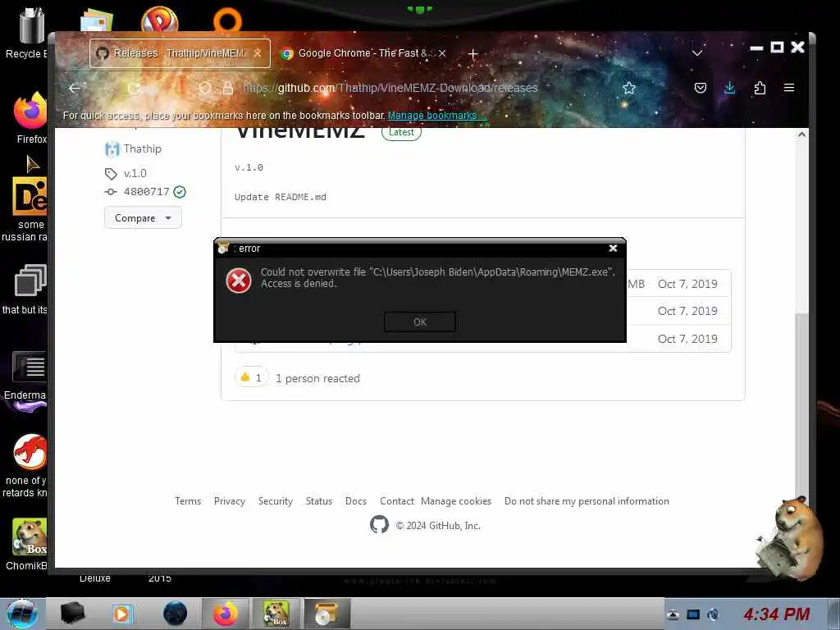Click Manage cookies in the footer
The height and width of the screenshot is (630, 840).
point(456,501)
